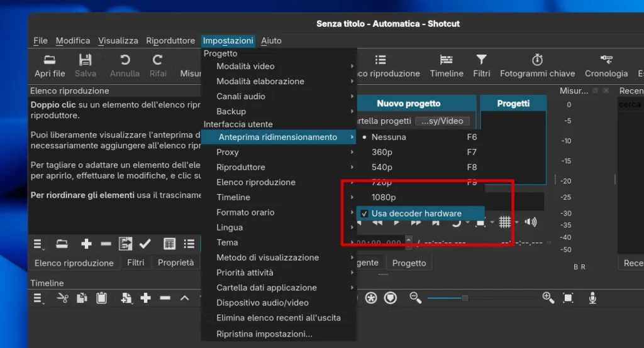644x348 pixels.
Task: Click the playlist plus add icon
Action: [86, 244]
